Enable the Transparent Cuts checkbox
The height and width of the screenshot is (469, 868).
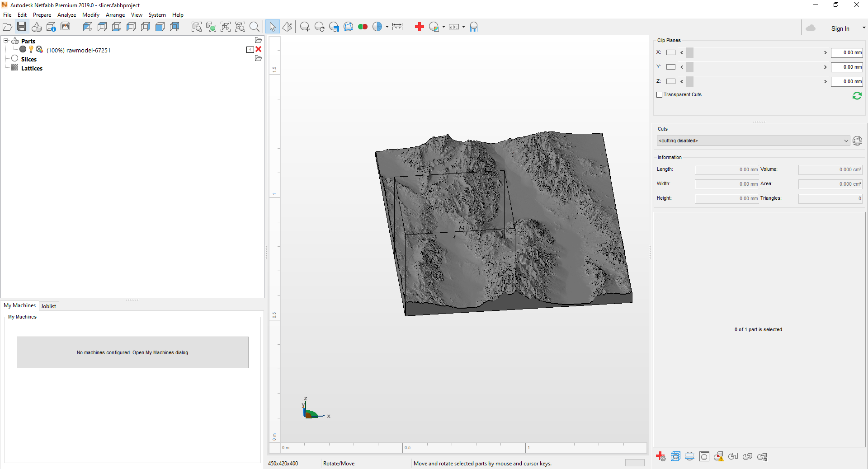click(659, 95)
